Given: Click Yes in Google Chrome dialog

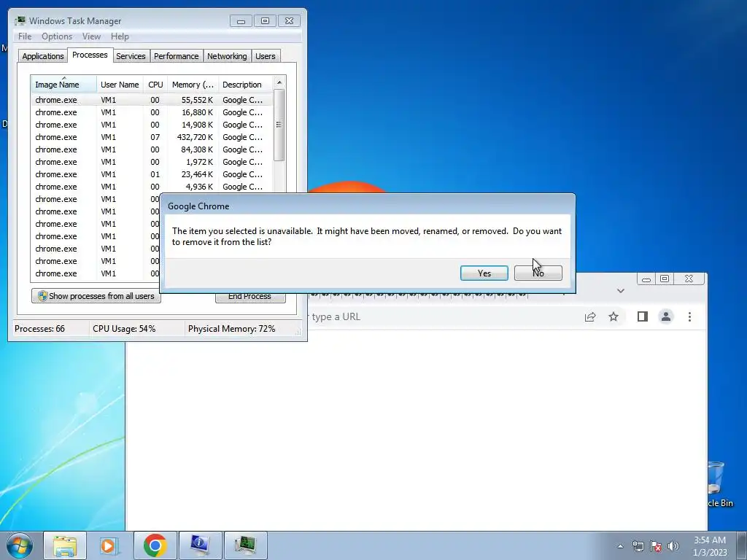Looking at the screenshot, I should [484, 273].
